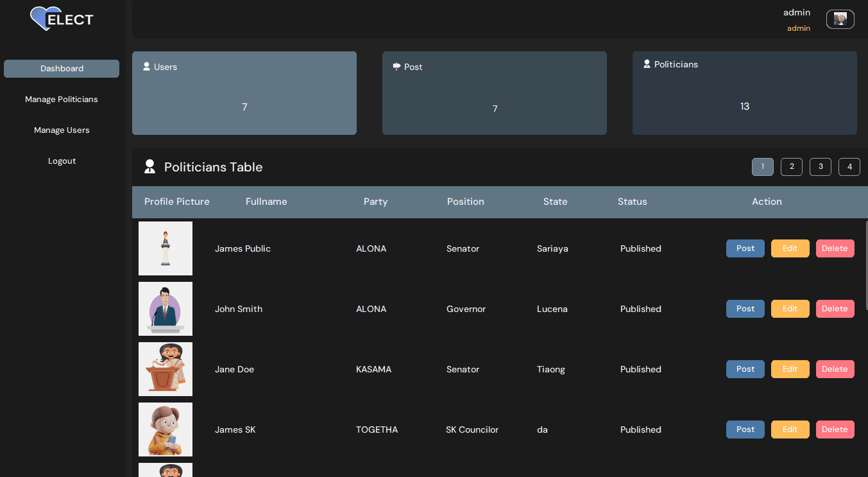
Task: Open James Public's profile picture
Action: coord(166,248)
